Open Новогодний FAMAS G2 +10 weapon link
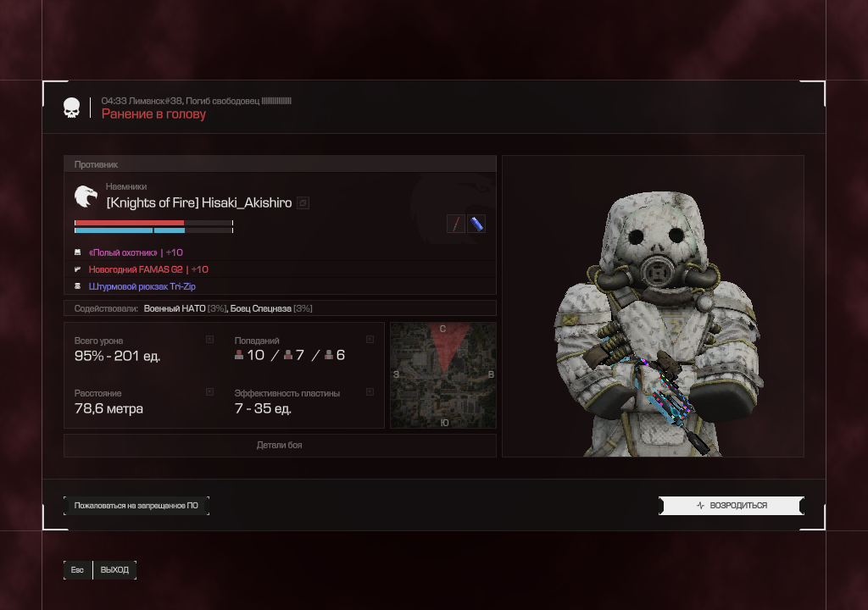Viewport: 868px width, 610px height. (x=148, y=269)
